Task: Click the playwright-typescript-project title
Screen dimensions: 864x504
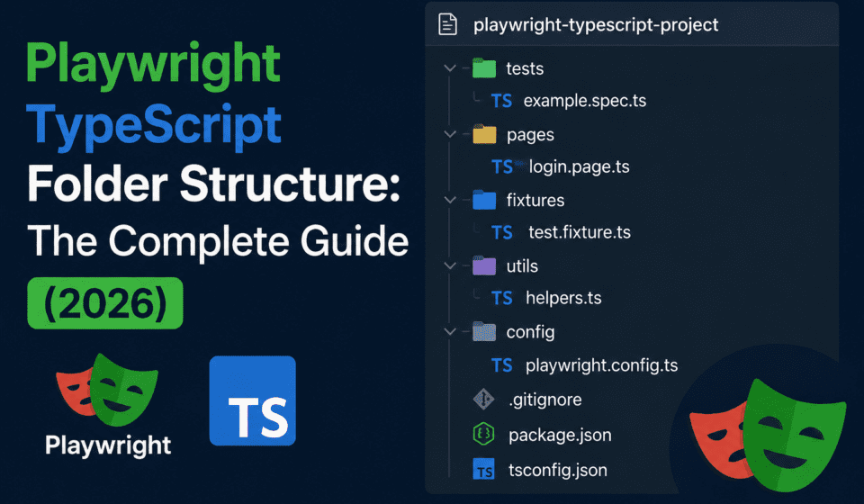Action: pos(596,25)
